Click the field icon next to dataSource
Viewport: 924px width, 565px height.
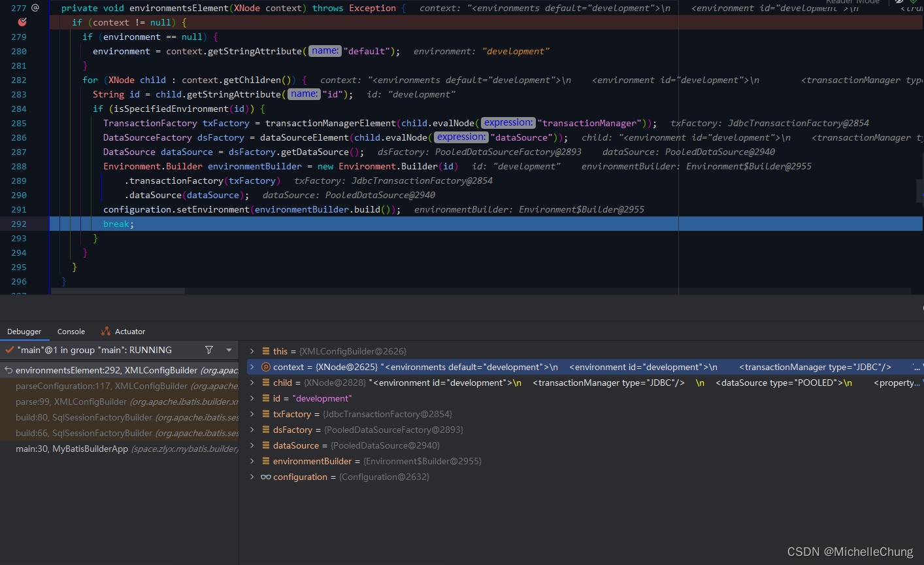266,445
